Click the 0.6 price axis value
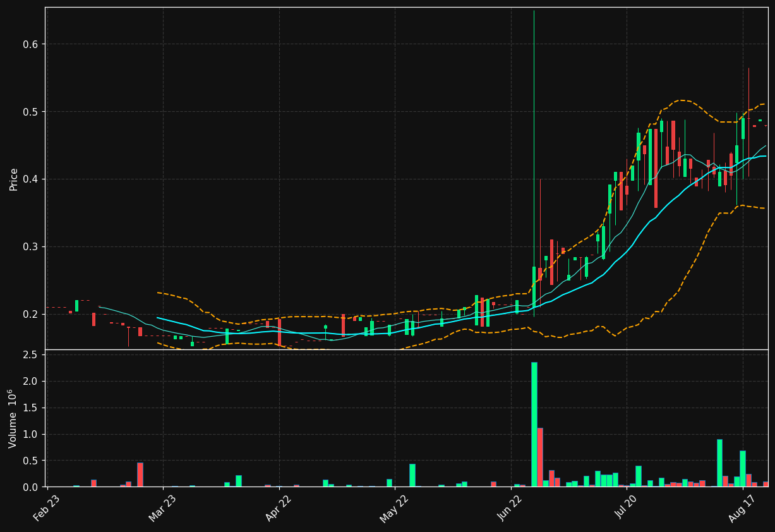Screen dimensions: 775x532 (31, 44)
